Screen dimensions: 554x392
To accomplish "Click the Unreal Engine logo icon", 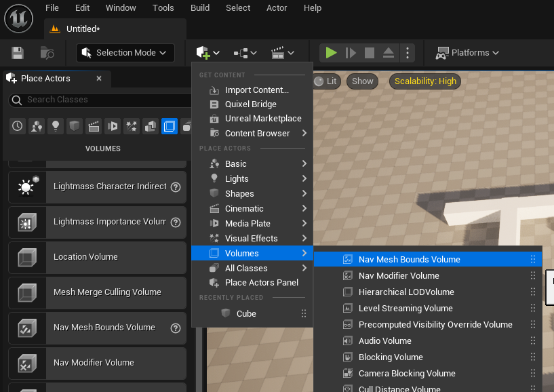I will point(19,18).
